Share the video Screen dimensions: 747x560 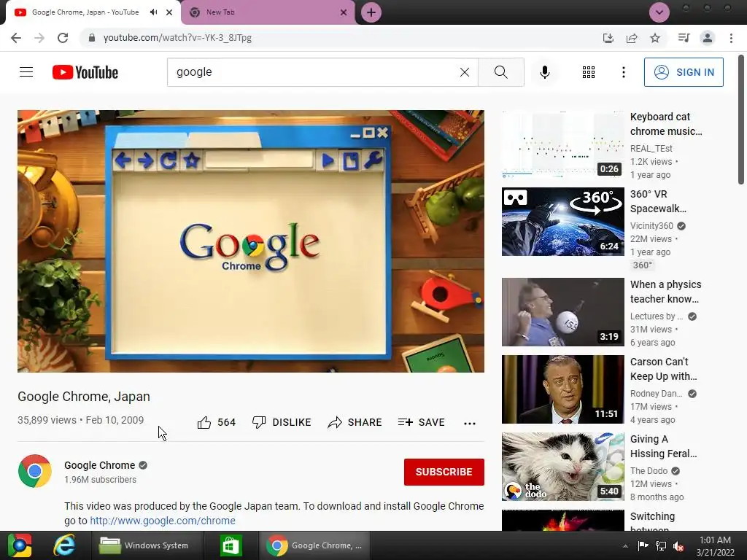coord(355,422)
